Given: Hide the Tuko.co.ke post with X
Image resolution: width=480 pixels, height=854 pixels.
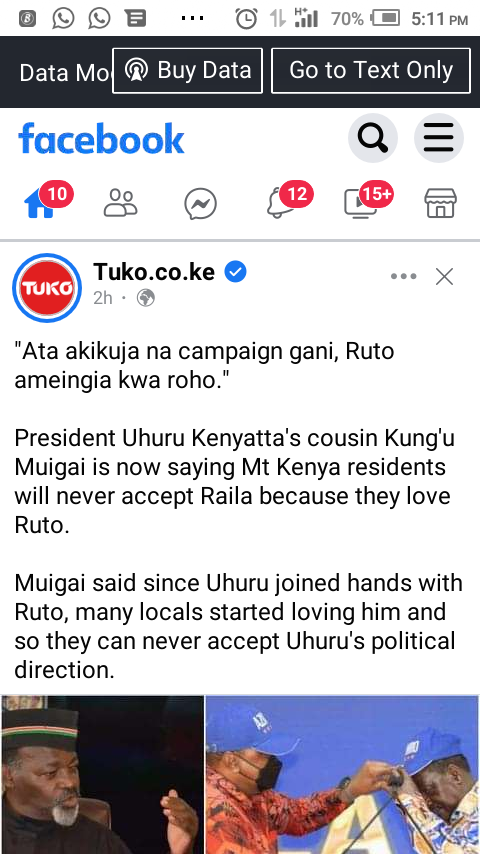Looking at the screenshot, I should coord(445,277).
